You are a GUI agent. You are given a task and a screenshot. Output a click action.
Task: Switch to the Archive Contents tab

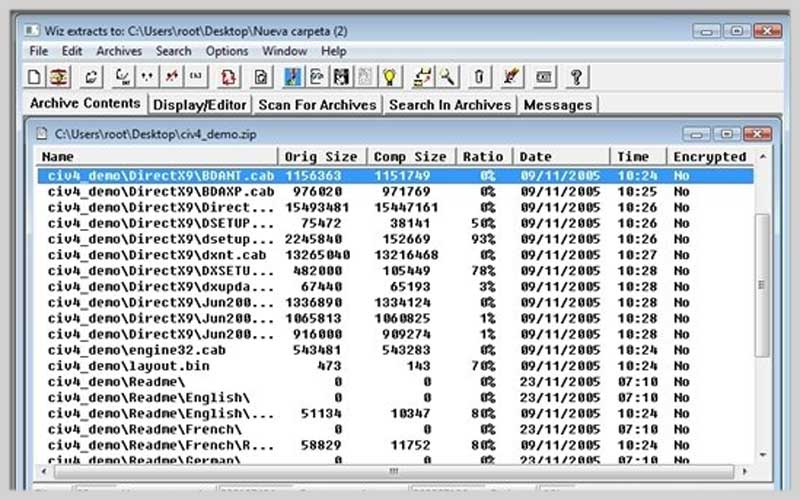(x=85, y=104)
